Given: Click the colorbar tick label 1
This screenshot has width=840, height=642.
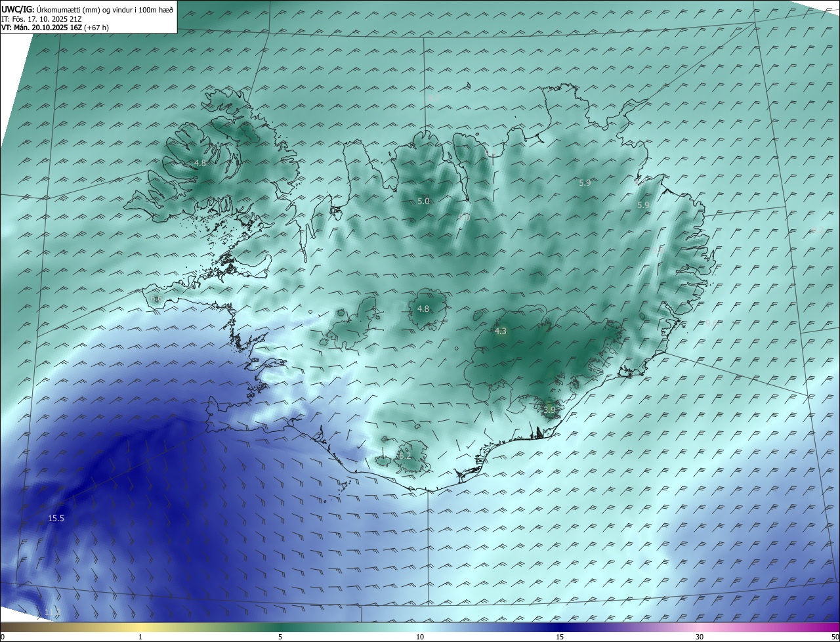Looking at the screenshot, I should pos(140,637).
